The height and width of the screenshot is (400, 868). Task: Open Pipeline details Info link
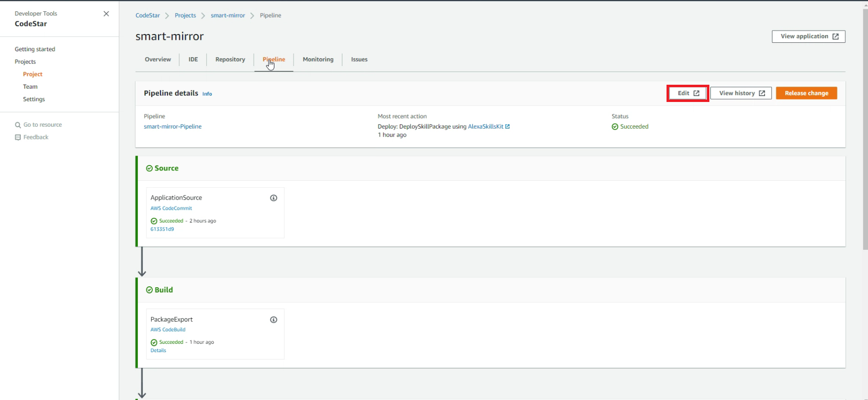pos(207,94)
